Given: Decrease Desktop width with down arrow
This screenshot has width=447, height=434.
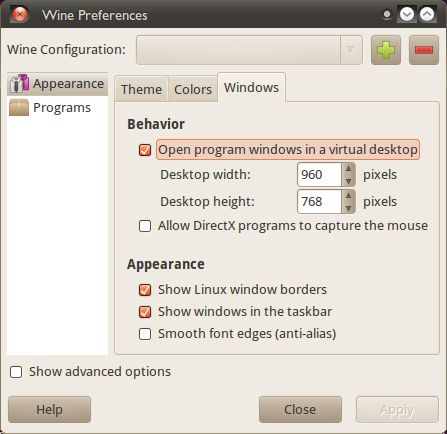Looking at the screenshot, I should point(348,181).
